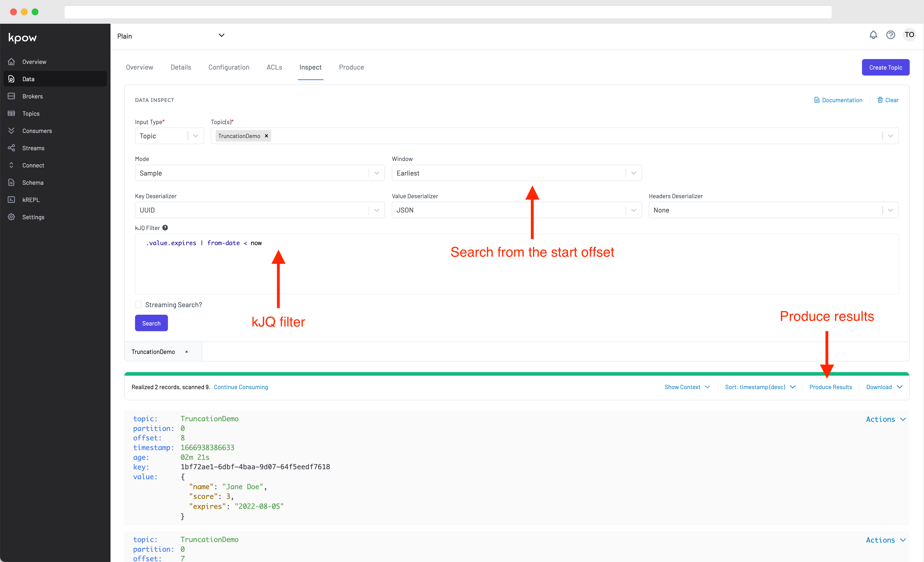Open Settings gear in sidebar
This screenshot has width=924, height=562.
coord(33,217)
